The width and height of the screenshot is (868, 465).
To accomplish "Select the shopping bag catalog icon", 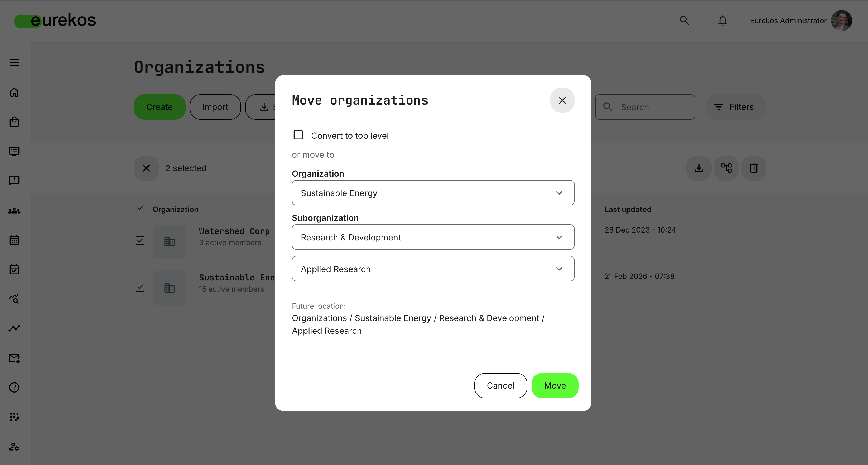I will coord(14,122).
